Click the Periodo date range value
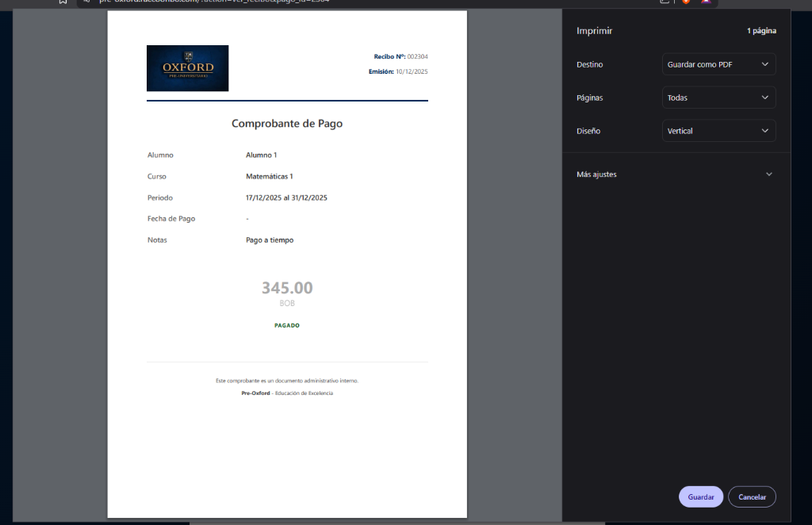 [x=286, y=197]
